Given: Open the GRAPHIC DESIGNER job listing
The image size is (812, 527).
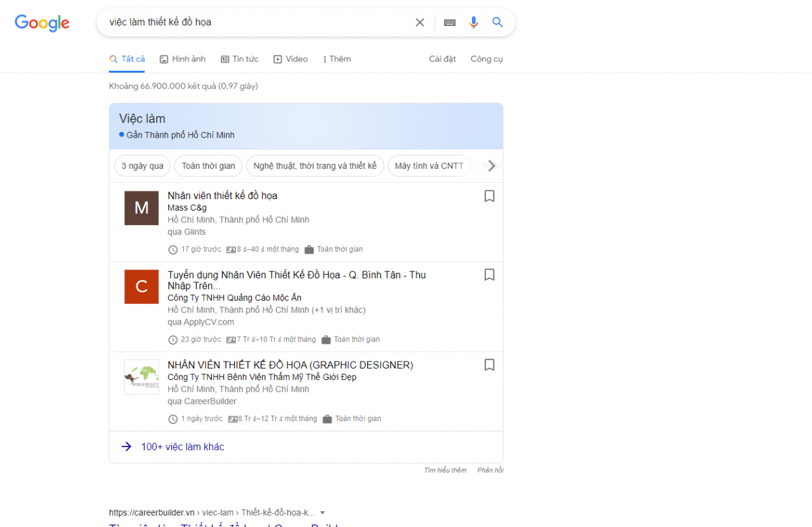Looking at the screenshot, I should (290, 365).
